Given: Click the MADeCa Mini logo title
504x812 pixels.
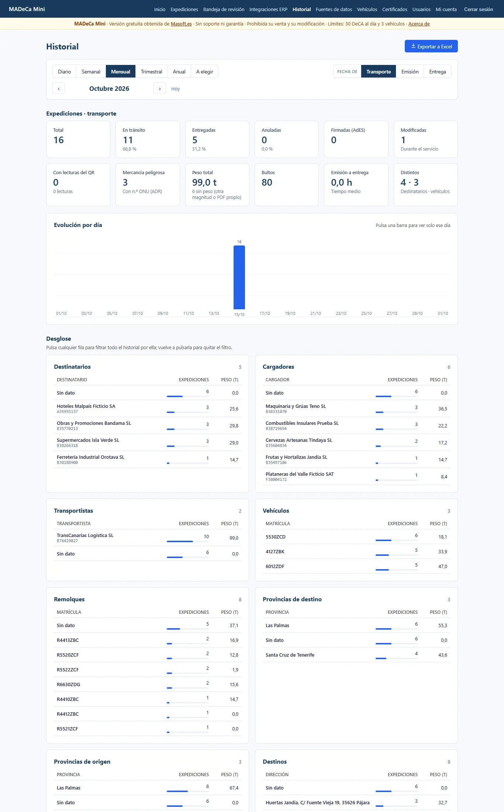Looking at the screenshot, I should point(27,9).
